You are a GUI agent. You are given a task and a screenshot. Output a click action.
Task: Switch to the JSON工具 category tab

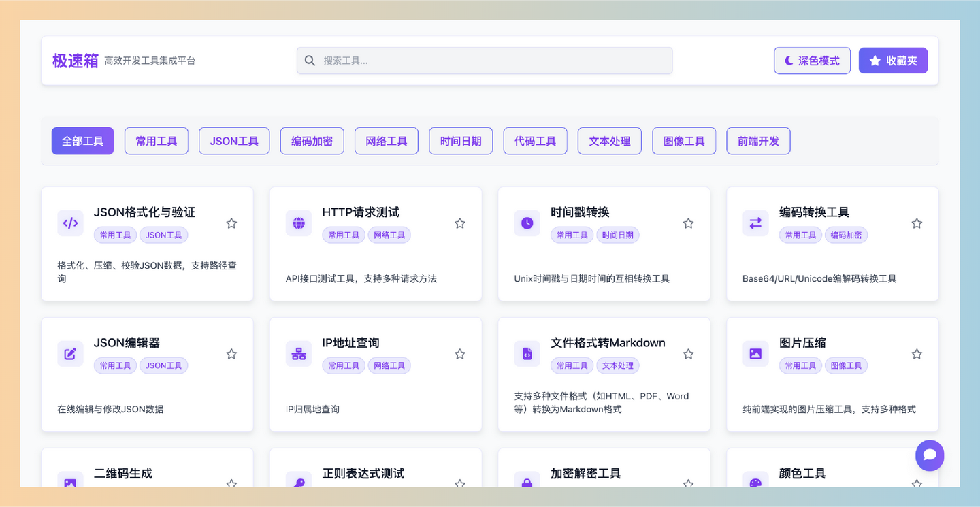(234, 141)
